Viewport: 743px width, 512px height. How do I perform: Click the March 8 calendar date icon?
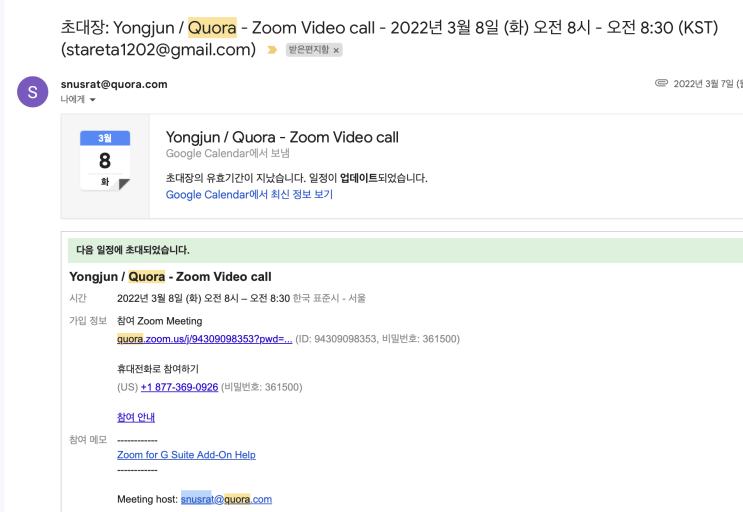pyautogui.click(x=105, y=161)
